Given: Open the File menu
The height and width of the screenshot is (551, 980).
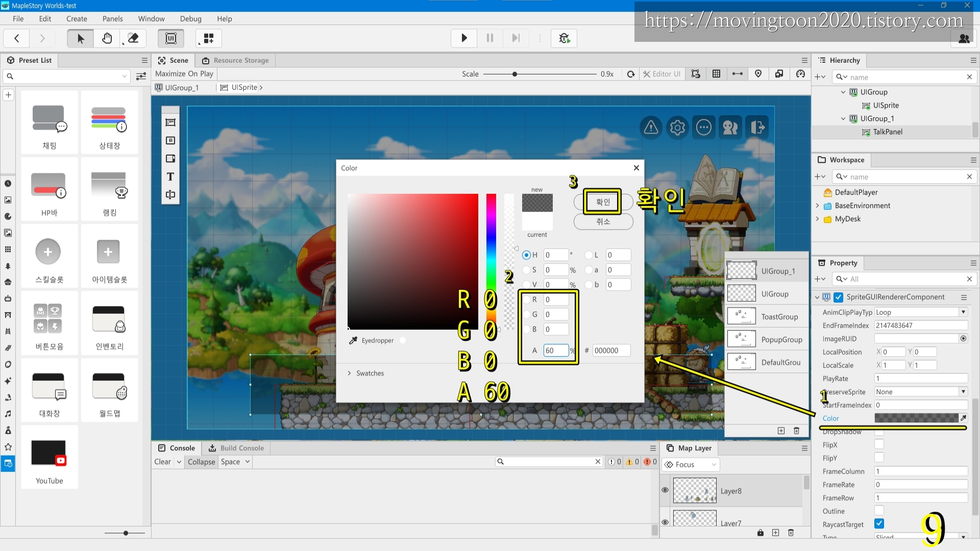Looking at the screenshot, I should 18,19.
